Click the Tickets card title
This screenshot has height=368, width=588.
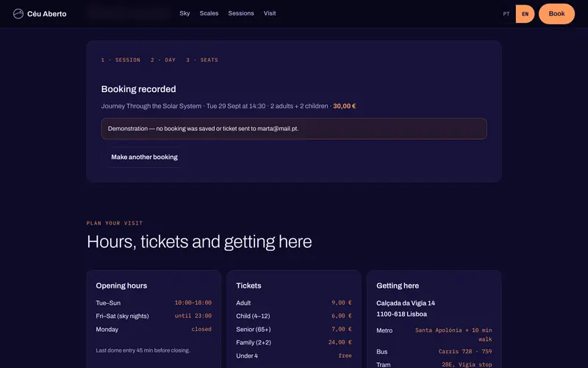(248, 286)
